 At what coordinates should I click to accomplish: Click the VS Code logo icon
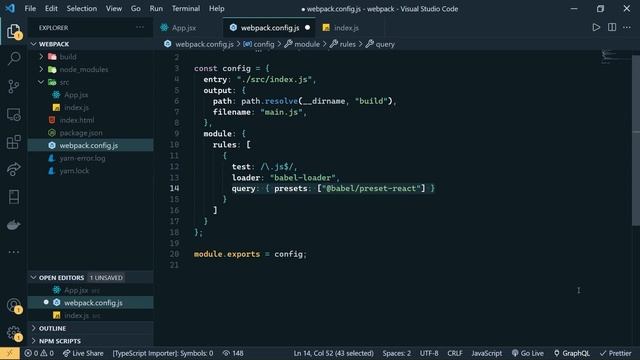point(10,8)
